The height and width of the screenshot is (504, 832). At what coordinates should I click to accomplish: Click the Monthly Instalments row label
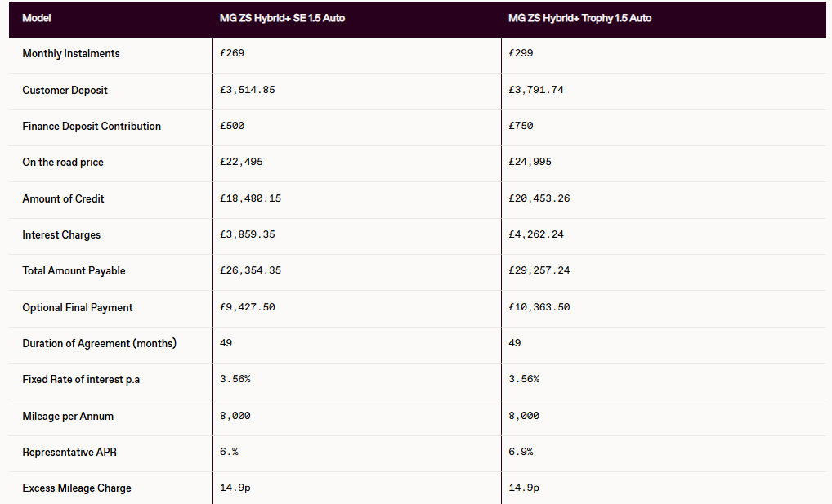[x=71, y=54]
